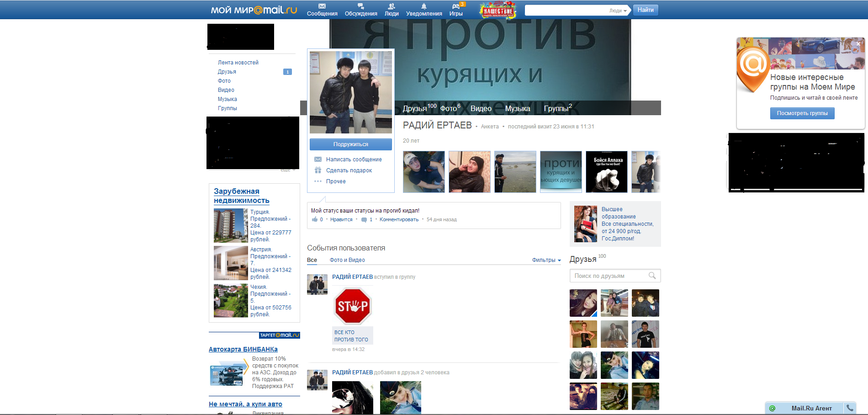Click the Люди icon in header

coord(392,6)
